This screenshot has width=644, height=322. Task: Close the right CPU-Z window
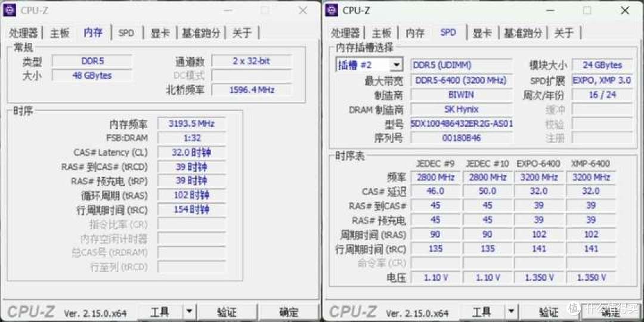(625, 11)
